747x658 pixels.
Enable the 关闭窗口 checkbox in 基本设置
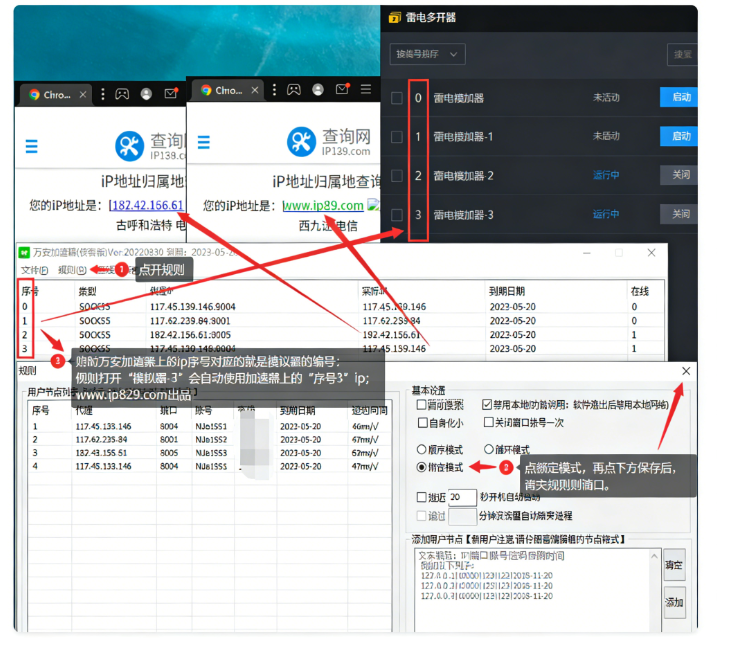[x=488, y=422]
